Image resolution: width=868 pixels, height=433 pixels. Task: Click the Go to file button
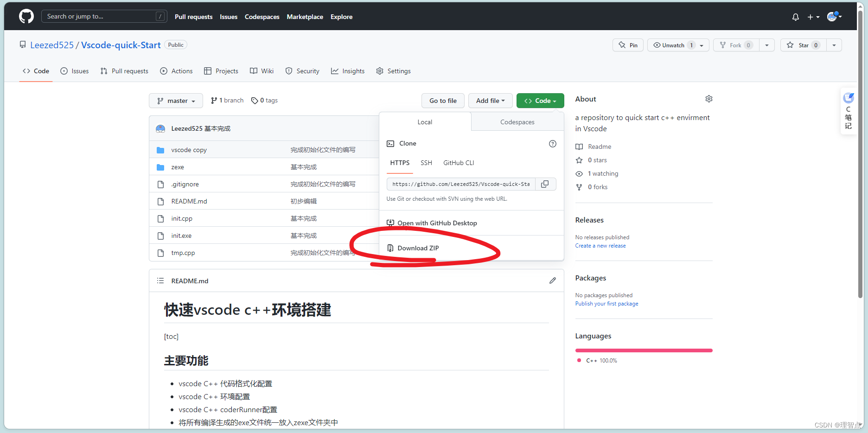pyautogui.click(x=443, y=101)
